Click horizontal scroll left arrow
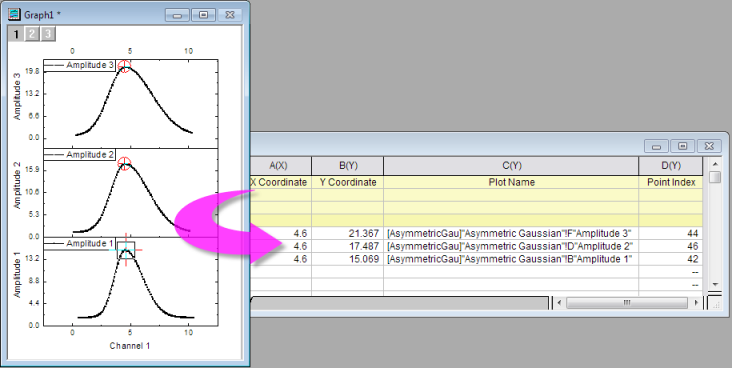 tap(560, 303)
